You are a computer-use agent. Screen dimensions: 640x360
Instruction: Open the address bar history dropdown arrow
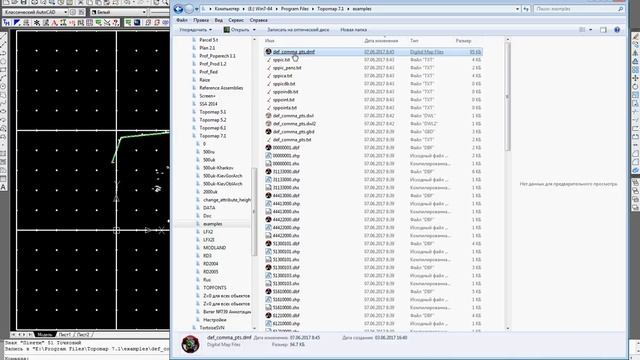[518, 9]
